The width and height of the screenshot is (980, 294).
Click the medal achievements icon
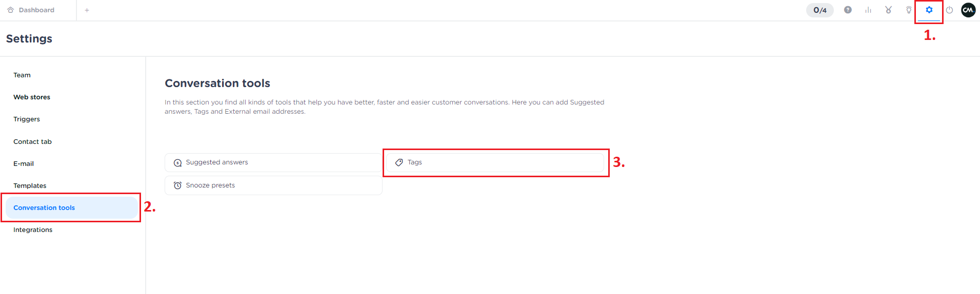click(888, 10)
